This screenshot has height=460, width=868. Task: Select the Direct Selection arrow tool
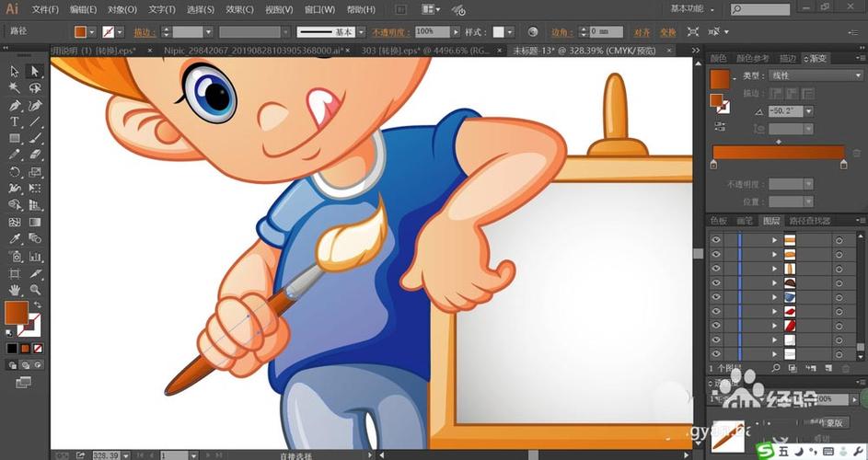click(x=35, y=71)
